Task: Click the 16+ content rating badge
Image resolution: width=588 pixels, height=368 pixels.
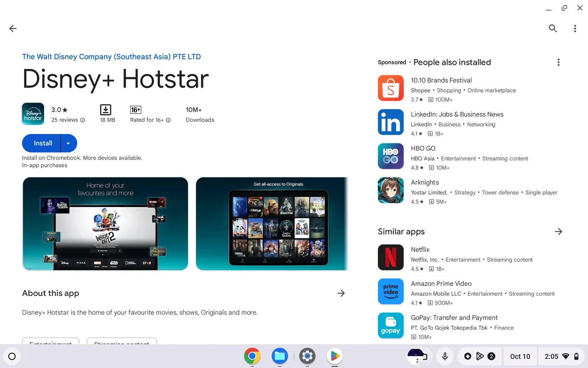Action: (x=136, y=110)
